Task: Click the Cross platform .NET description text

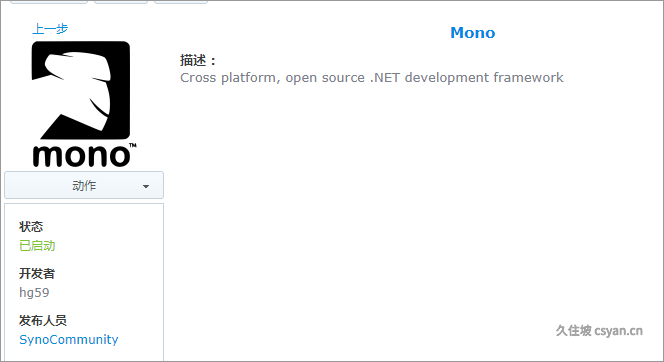Action: (x=372, y=78)
